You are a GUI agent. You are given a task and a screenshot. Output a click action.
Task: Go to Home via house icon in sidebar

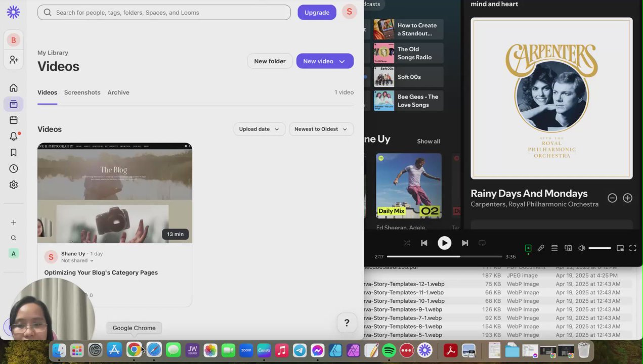[14, 88]
